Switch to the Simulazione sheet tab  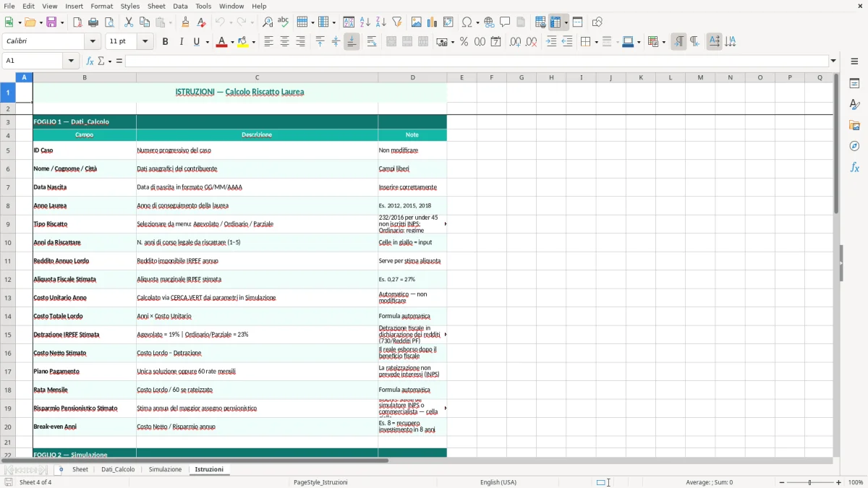166,469
